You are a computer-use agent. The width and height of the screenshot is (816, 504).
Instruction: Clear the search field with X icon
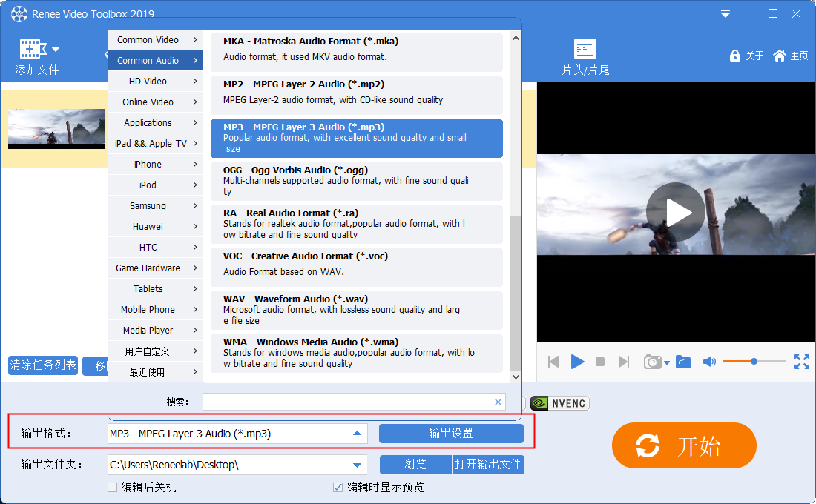(x=498, y=402)
